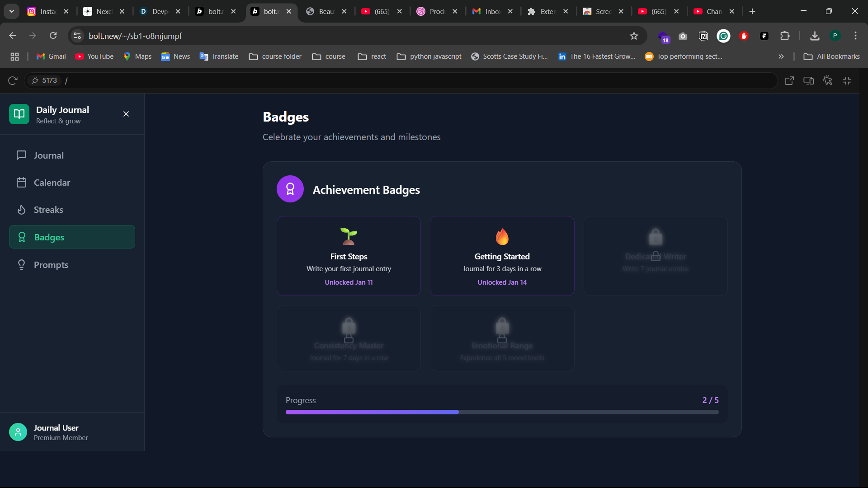Open the Journal section in sidebar
The height and width of the screenshot is (488, 868).
click(49, 155)
